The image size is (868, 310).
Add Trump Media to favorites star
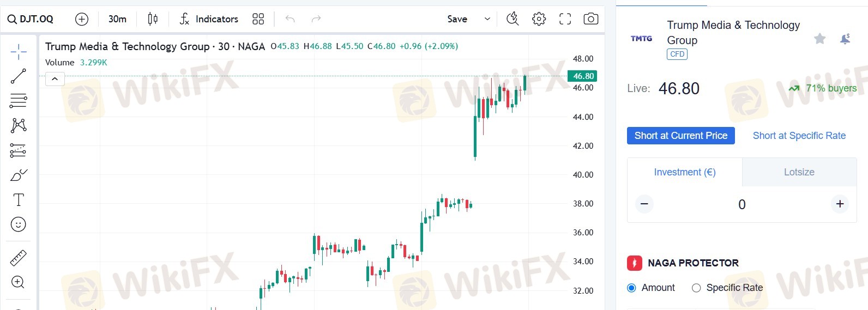[819, 39]
